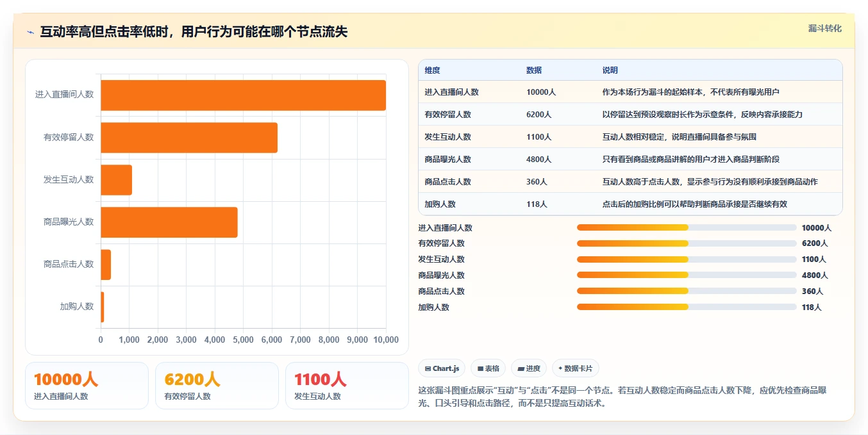This screenshot has width=868, height=435.
Task: Click the 维度 column header
Action: point(432,70)
